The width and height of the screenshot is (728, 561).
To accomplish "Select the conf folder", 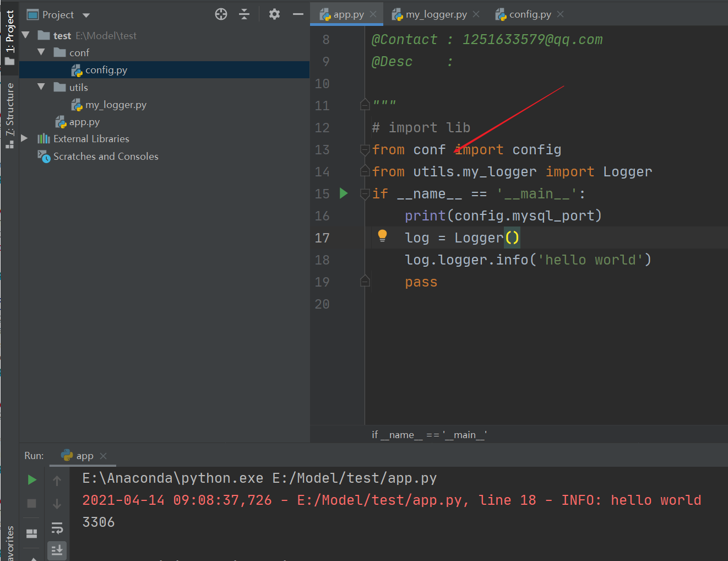I will pyautogui.click(x=72, y=52).
